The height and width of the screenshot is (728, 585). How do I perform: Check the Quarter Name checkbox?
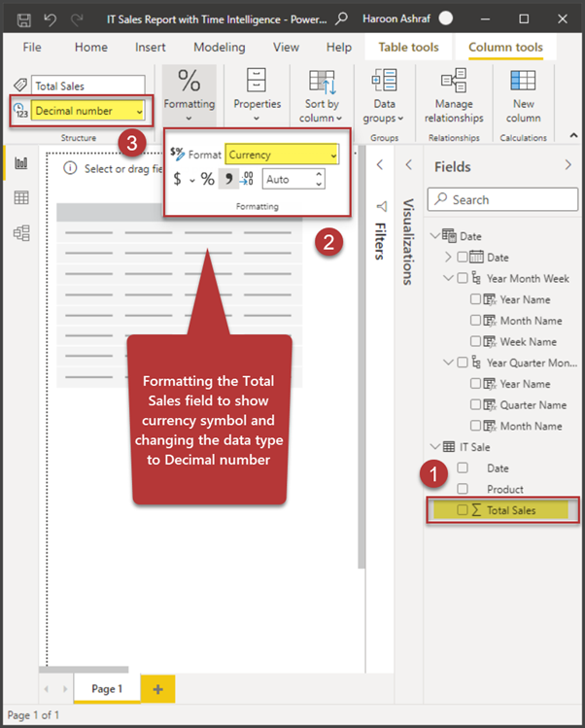(x=475, y=404)
